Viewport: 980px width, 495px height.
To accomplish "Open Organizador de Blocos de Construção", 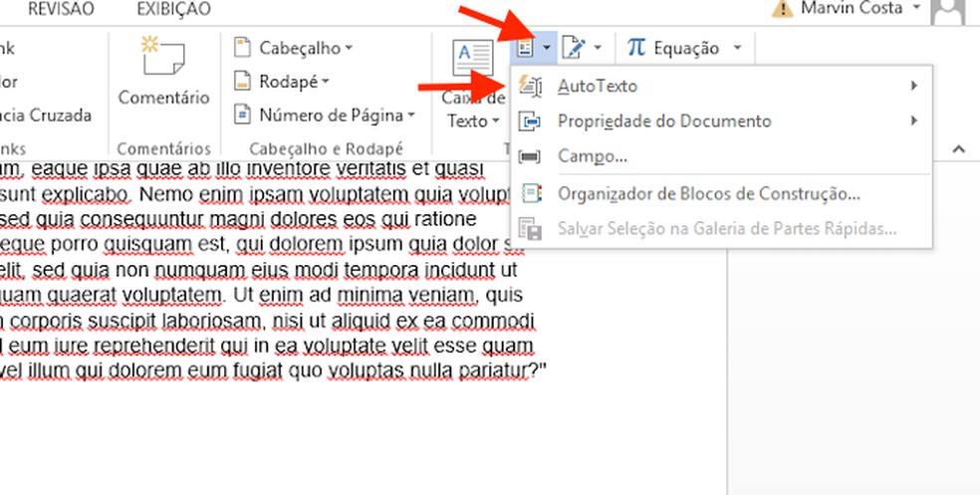I will 722,194.
